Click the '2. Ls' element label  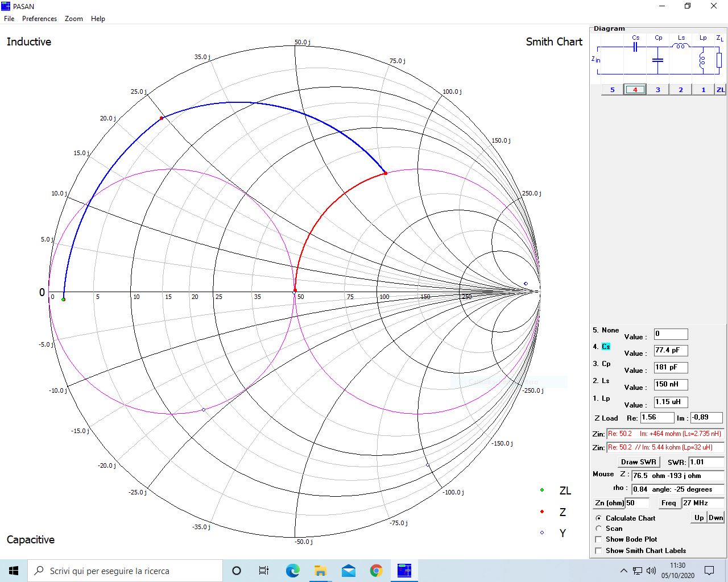tap(601, 381)
